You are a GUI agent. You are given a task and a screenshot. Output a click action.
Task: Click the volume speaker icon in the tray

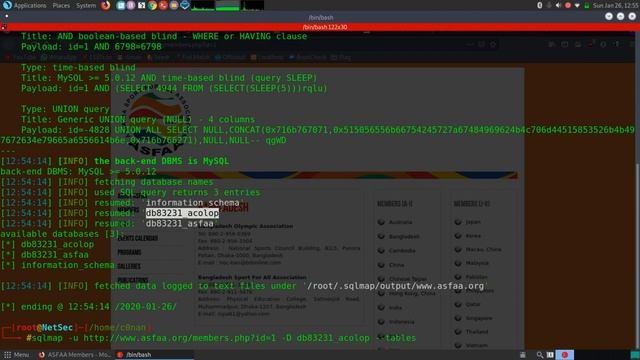(558, 5)
